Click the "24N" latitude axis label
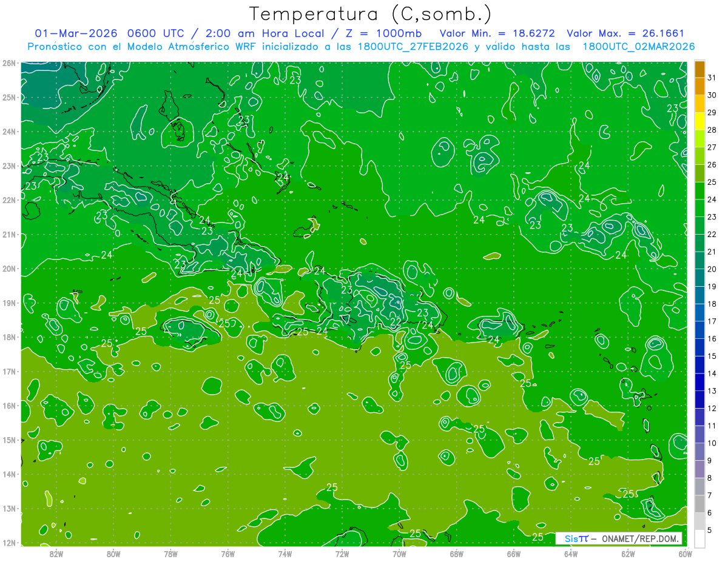 [x=8, y=132]
